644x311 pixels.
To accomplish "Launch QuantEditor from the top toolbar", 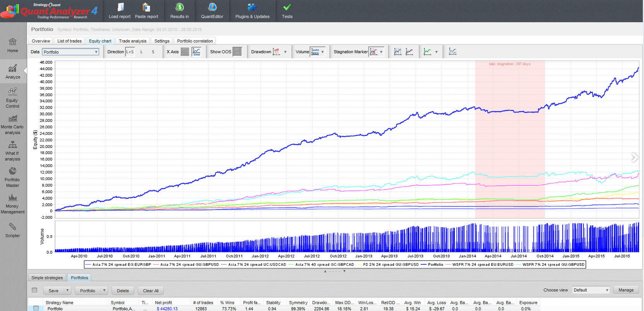I will tap(212, 11).
